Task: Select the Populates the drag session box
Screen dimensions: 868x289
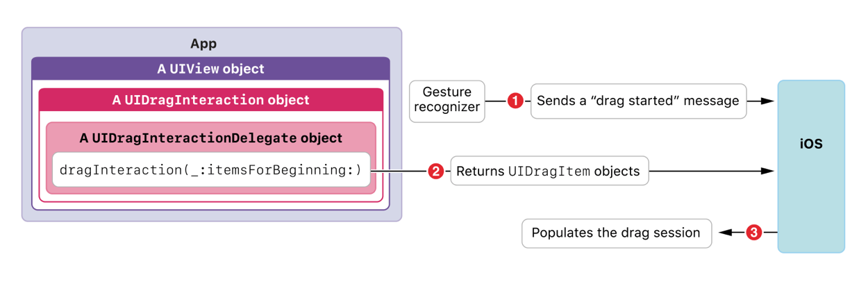Action: tap(617, 233)
